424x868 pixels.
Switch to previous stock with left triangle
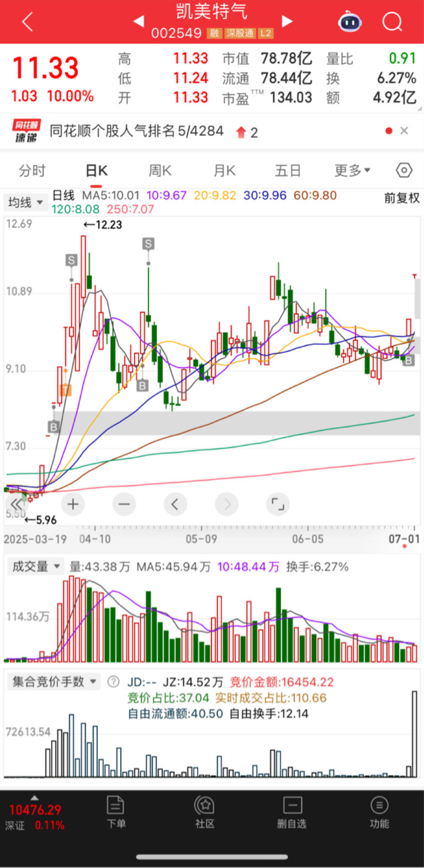tap(139, 21)
